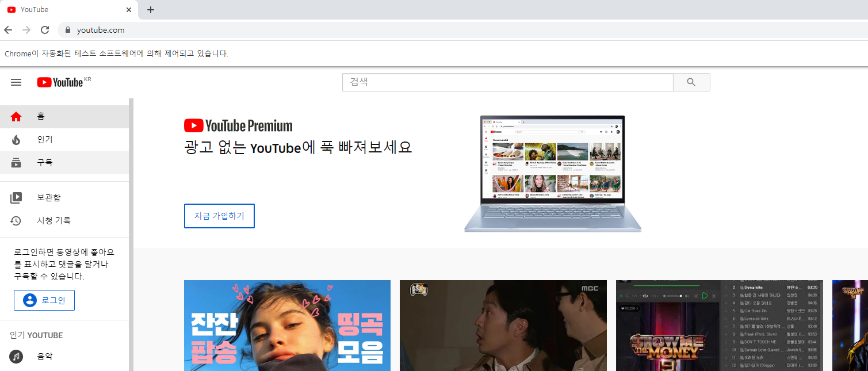This screenshot has width=868, height=371.
Task: Click the 지금 가입하기 button
Action: coord(219,216)
